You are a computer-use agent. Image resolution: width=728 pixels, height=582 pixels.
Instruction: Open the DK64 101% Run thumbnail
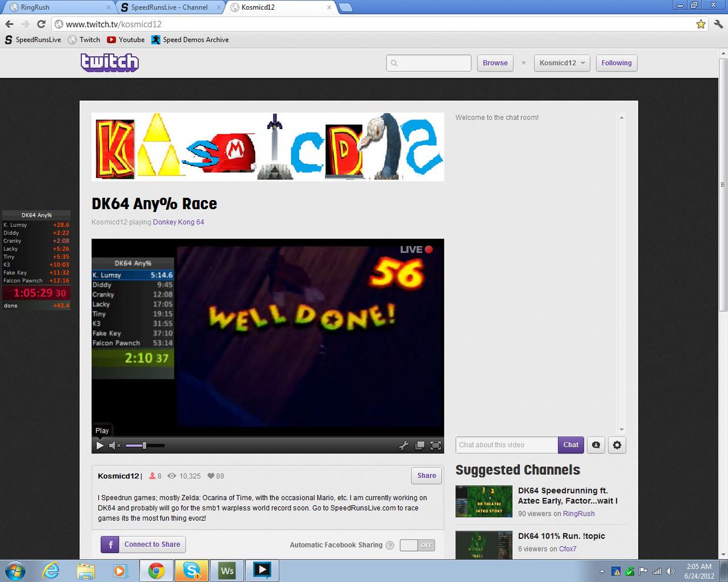pyautogui.click(x=484, y=544)
